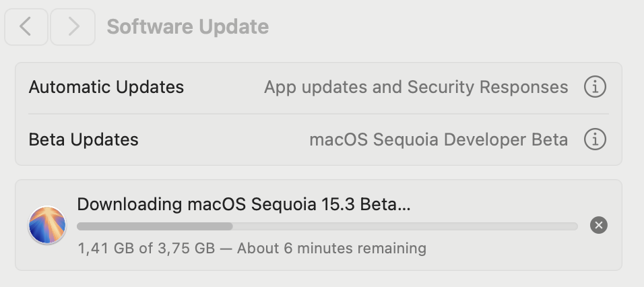Go forward with the right chevron button
This screenshot has width=644, height=287.
click(73, 27)
